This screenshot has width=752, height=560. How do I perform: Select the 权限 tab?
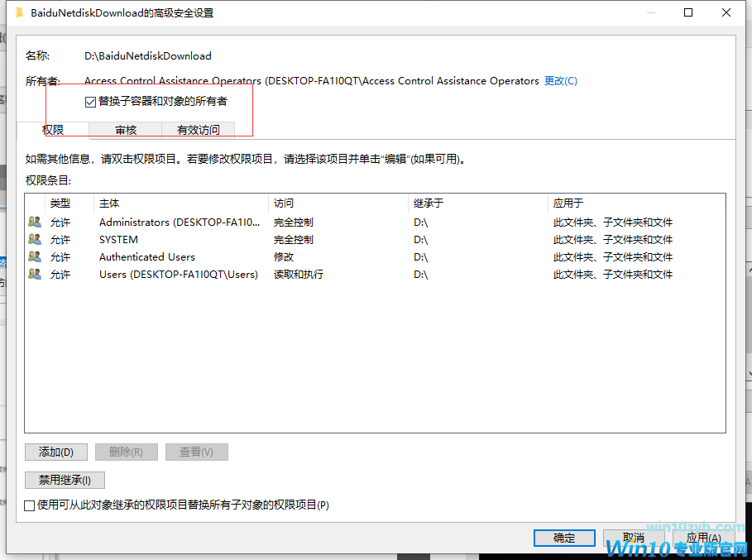pyautogui.click(x=53, y=130)
